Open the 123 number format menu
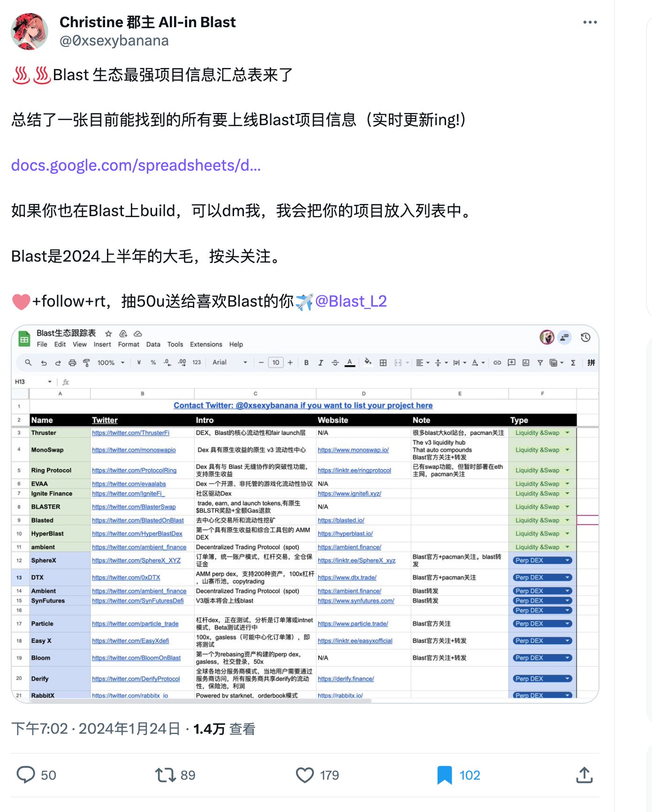 coord(197,362)
